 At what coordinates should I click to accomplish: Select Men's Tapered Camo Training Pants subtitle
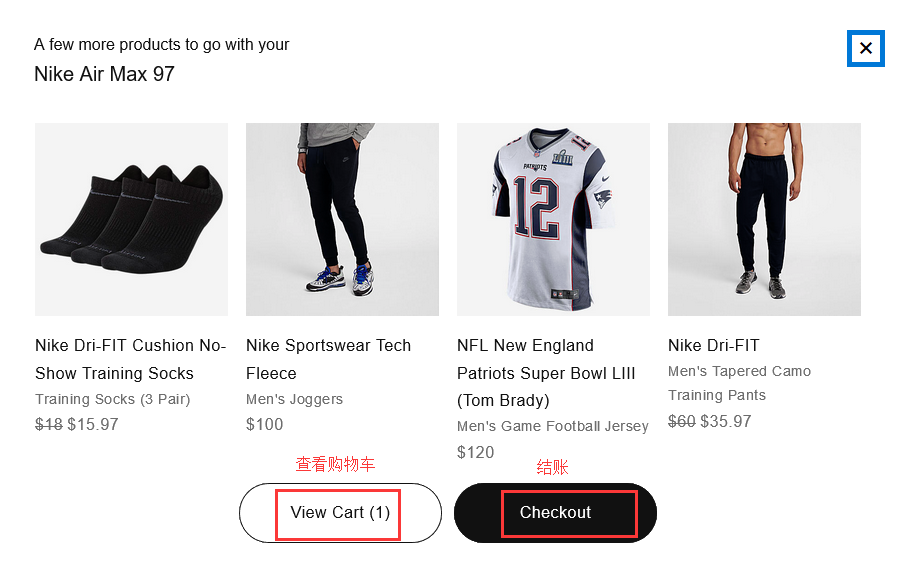coord(739,383)
